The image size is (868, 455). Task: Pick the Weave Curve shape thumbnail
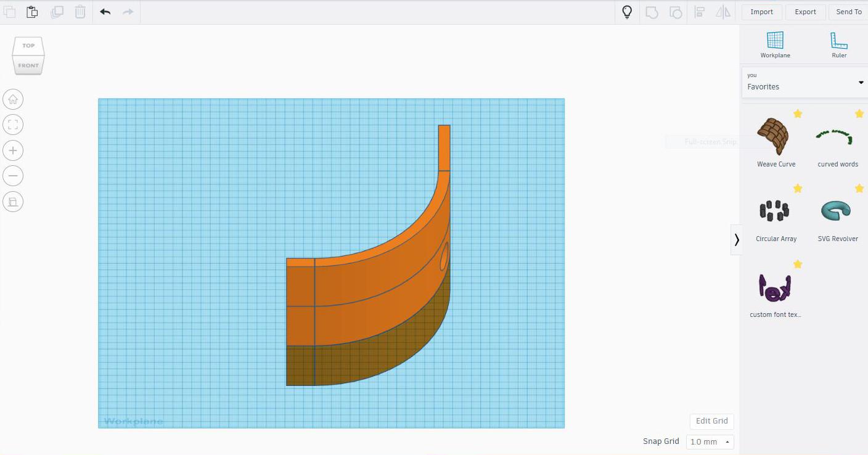point(774,136)
